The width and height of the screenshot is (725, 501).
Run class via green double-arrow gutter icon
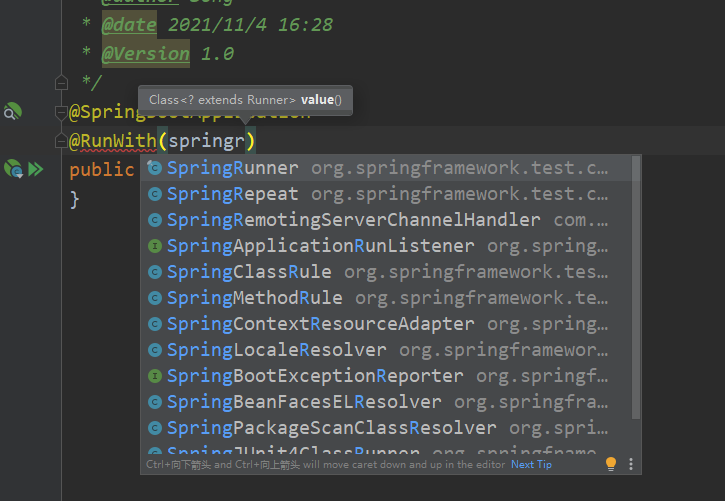click(x=36, y=169)
